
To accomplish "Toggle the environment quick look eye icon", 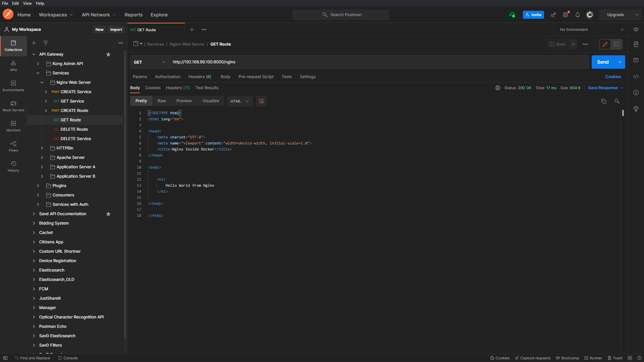I will [x=636, y=29].
